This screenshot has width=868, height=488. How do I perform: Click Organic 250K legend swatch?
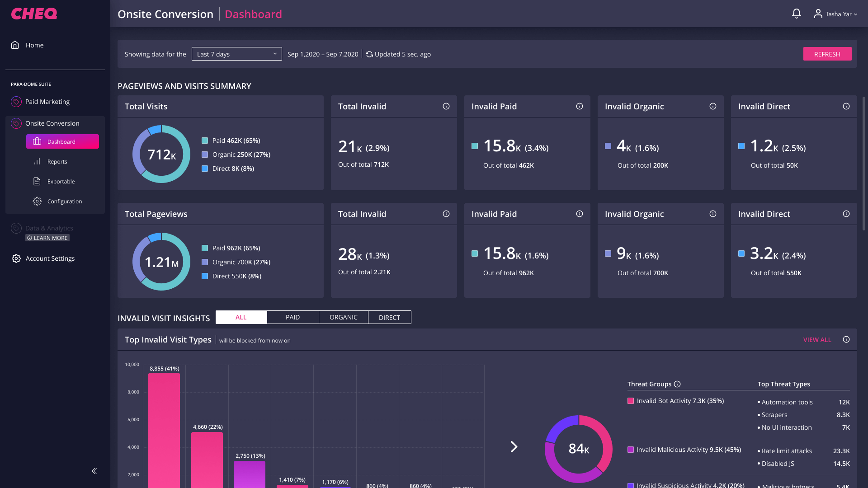click(x=205, y=155)
